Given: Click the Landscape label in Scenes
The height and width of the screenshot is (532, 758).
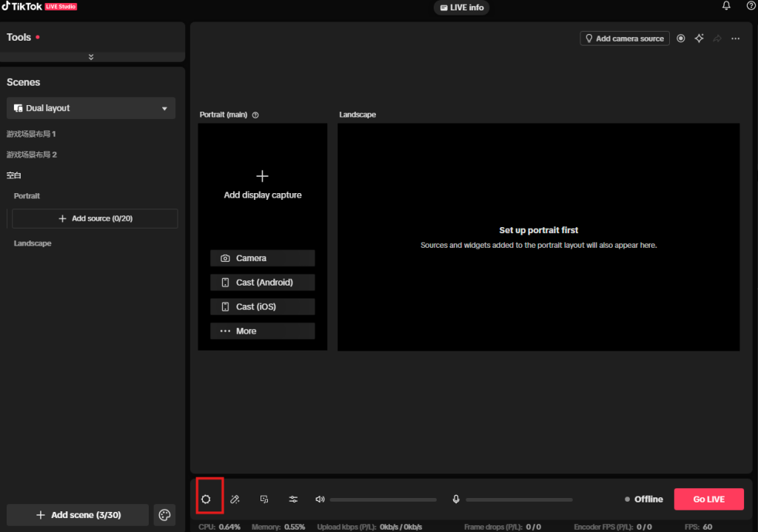Looking at the screenshot, I should (x=33, y=243).
